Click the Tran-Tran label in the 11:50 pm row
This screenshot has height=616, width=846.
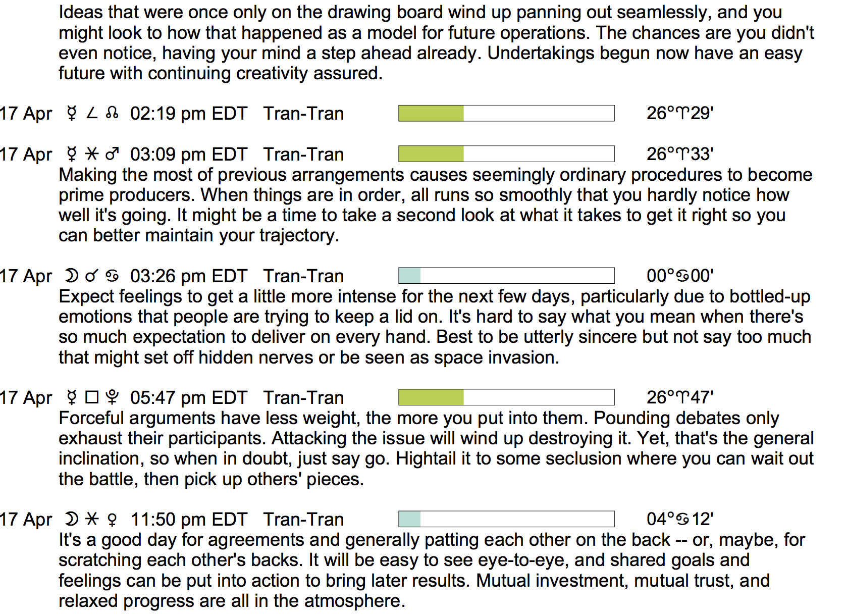[x=303, y=520]
